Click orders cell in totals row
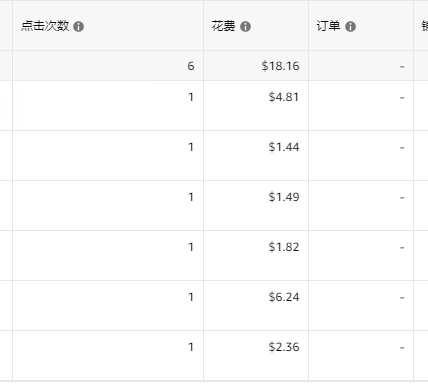Screen dimensions: 428x385 [x=361, y=66]
